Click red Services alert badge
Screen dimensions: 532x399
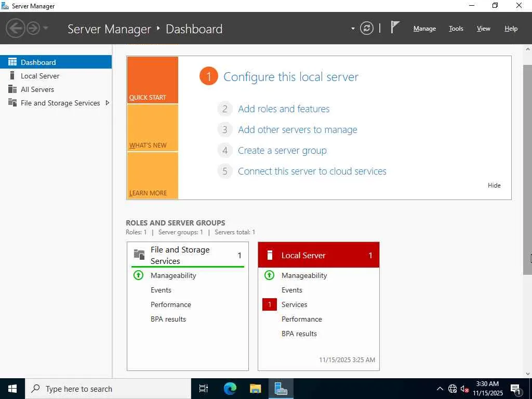[x=270, y=304]
